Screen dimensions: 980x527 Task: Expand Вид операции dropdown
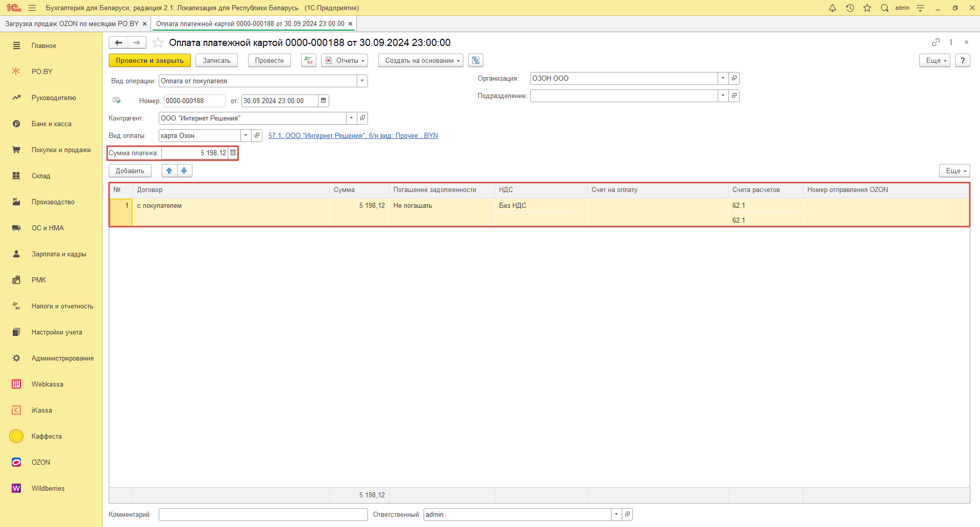tap(362, 81)
